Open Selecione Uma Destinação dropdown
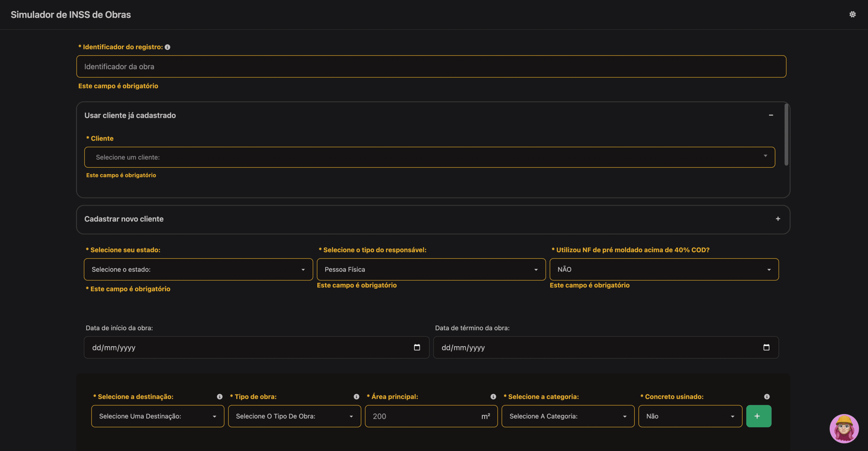Image resolution: width=868 pixels, height=451 pixels. point(158,416)
